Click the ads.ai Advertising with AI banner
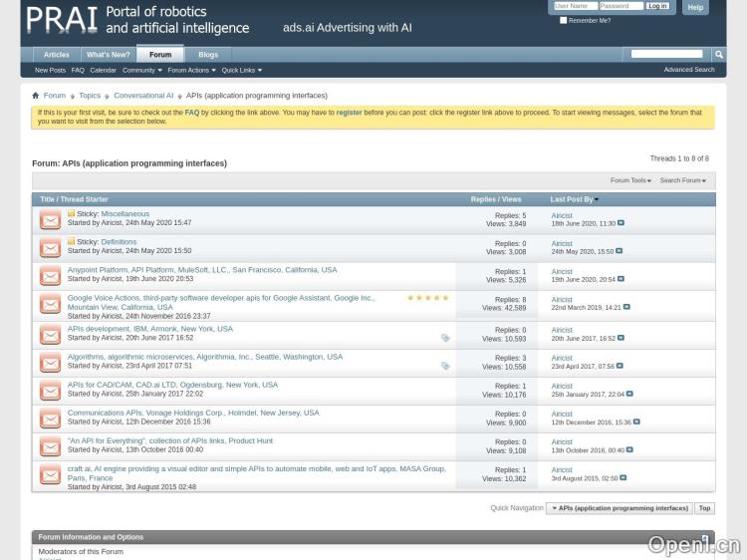Image resolution: width=747 pixels, height=560 pixels. [x=348, y=28]
